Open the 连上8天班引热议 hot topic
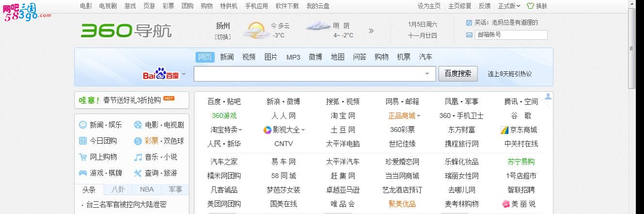The height and width of the screenshot is (214, 644). point(510,74)
